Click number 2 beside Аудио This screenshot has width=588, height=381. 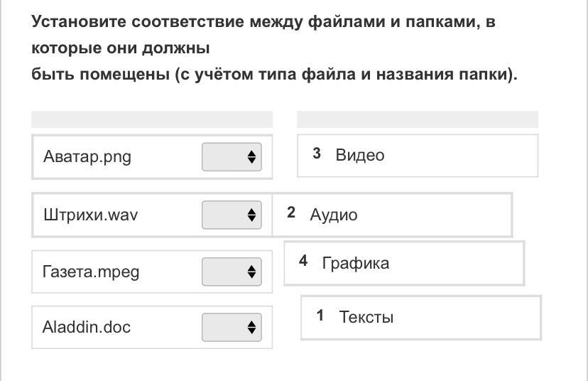coord(291,213)
